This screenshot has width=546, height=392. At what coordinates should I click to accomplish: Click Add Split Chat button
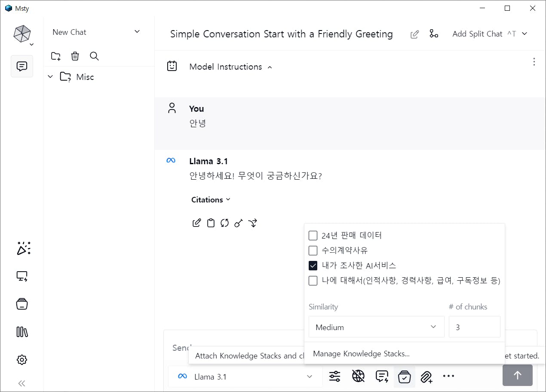click(477, 34)
